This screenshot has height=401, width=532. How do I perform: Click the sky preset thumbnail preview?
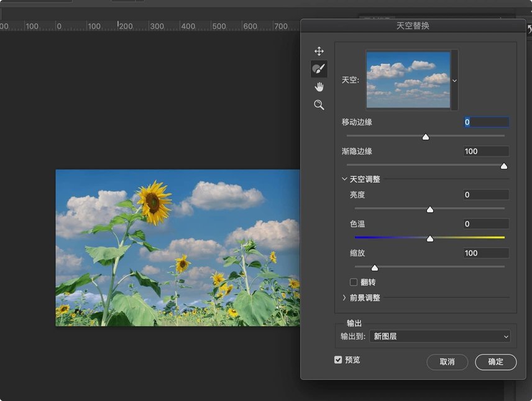click(x=408, y=79)
